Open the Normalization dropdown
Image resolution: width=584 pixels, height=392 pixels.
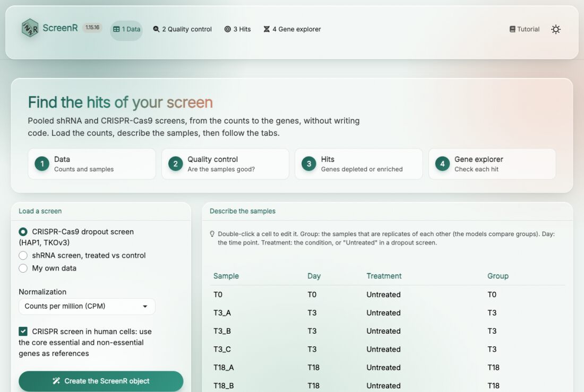[x=87, y=307]
